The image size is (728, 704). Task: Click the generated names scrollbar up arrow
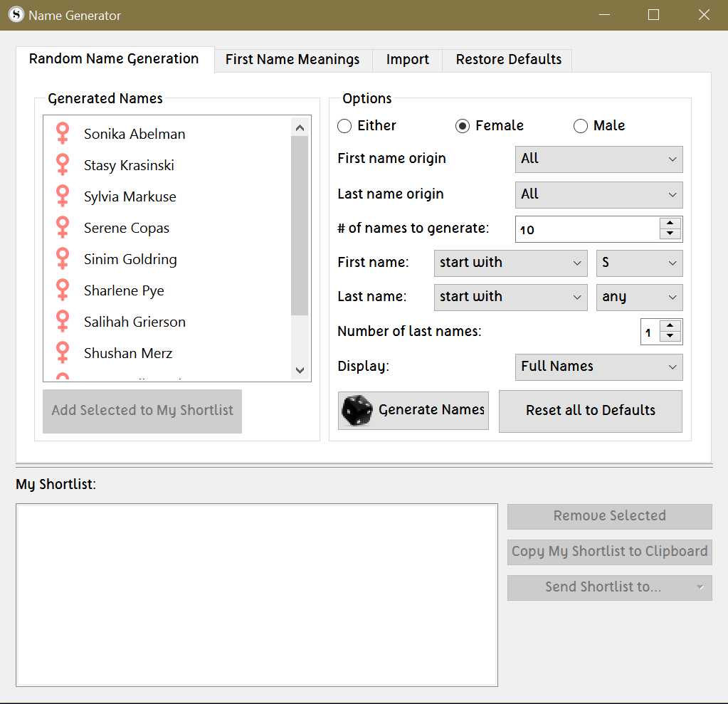[300, 127]
